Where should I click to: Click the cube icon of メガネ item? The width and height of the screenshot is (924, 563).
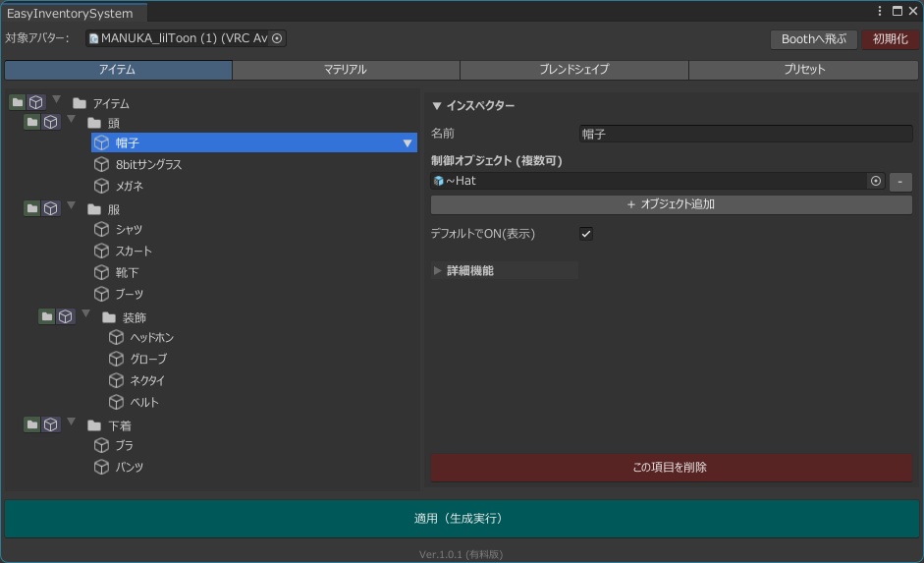click(x=102, y=186)
